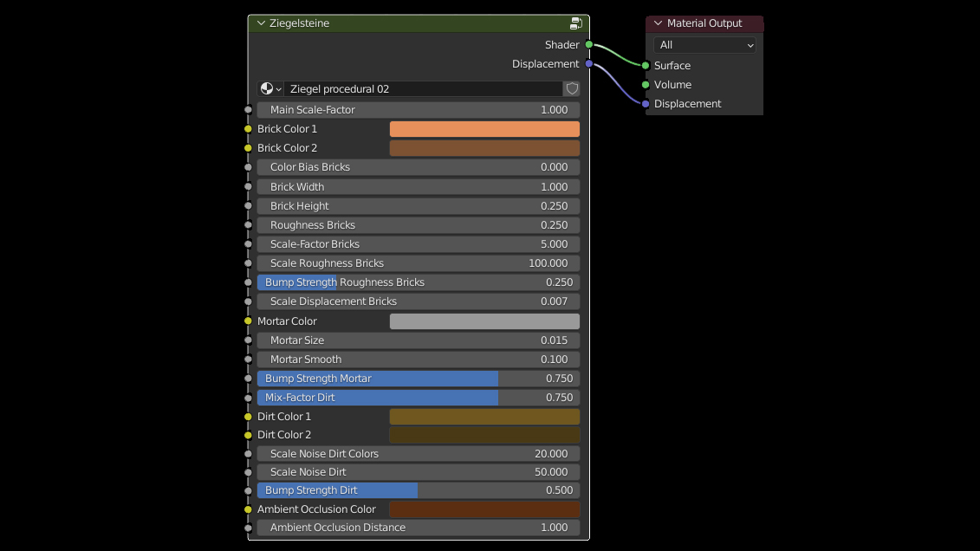Toggle the fake user shield icon
Screen dimensions: 980x551
pyautogui.click(x=571, y=88)
